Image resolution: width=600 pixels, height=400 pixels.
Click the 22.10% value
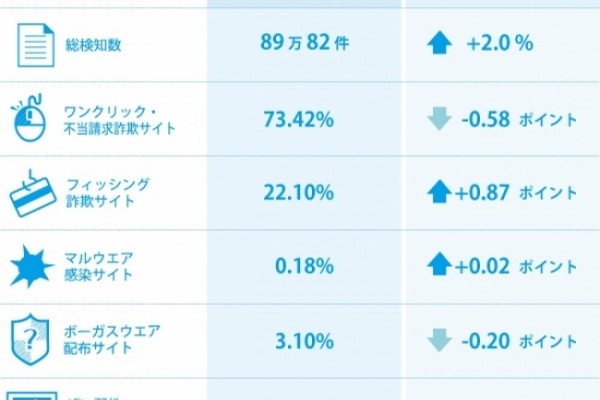299,192
